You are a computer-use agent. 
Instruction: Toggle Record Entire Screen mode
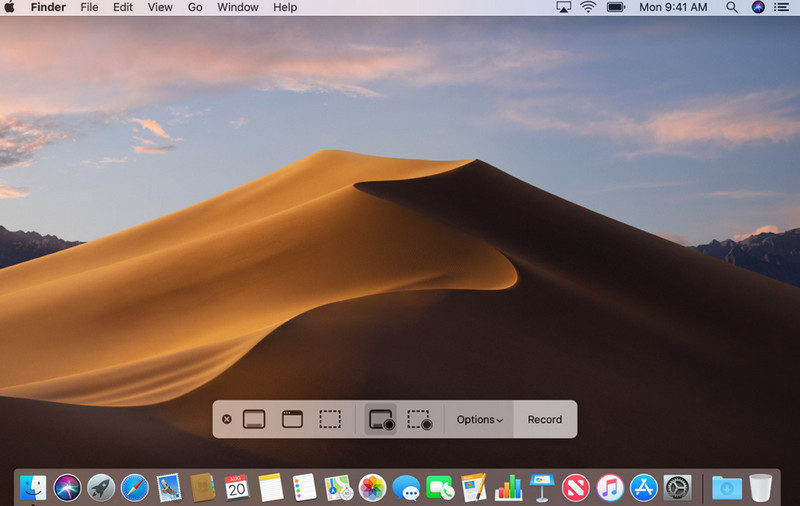381,419
